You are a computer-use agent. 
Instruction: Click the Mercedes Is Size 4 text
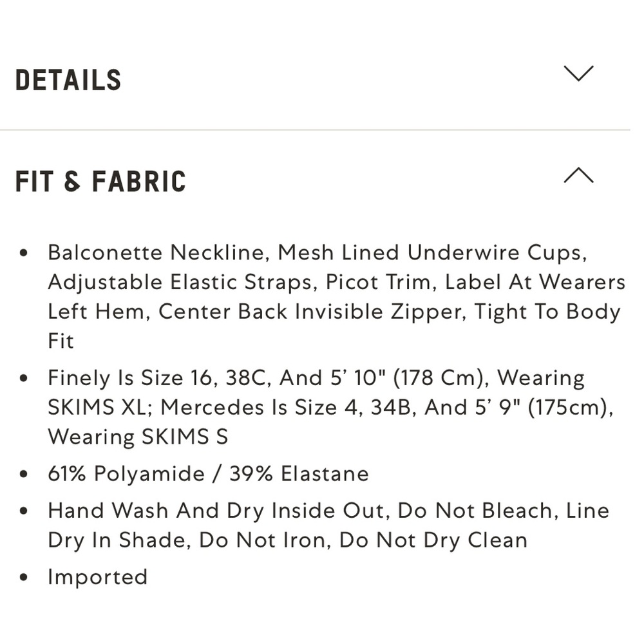click(x=259, y=408)
